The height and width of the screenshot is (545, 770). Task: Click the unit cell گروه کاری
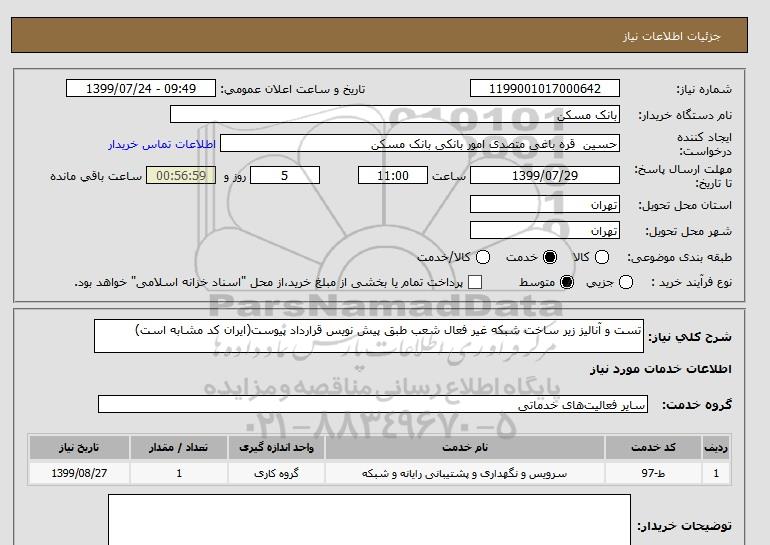click(276, 473)
